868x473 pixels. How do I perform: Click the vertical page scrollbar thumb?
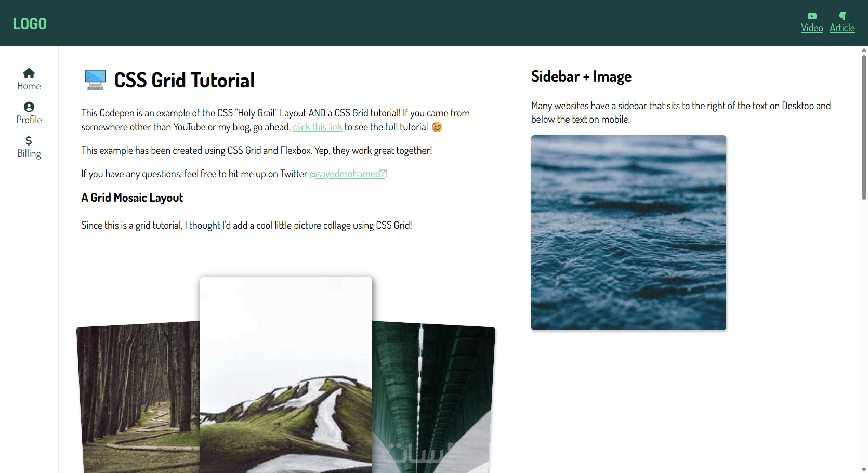click(864, 127)
